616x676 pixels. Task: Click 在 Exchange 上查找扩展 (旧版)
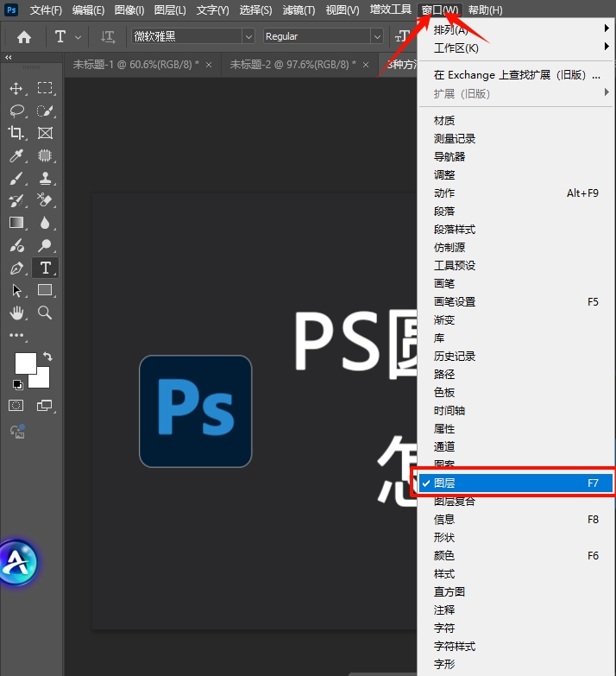click(516, 75)
